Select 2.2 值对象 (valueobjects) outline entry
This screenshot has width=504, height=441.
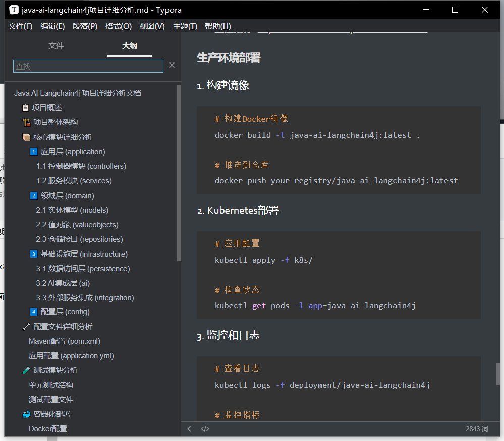[x=77, y=225]
